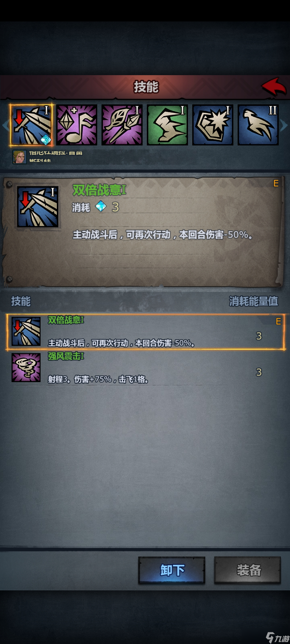Click the large skill icon in detail panel
This screenshot has width=290, height=644.
tap(38, 207)
